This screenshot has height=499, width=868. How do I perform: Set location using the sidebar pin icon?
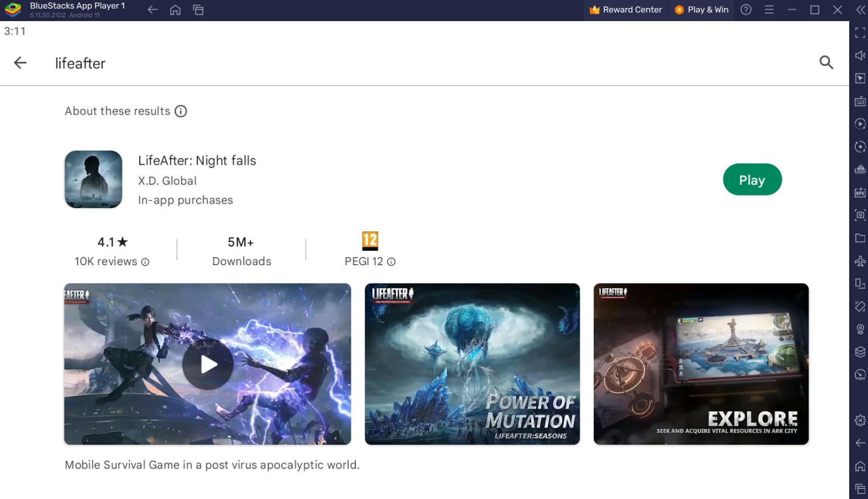[x=860, y=329]
